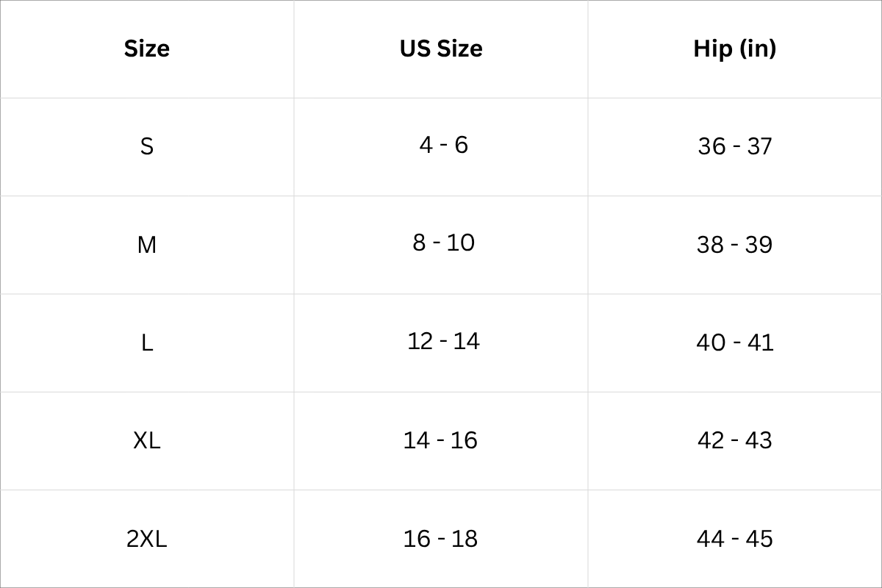The height and width of the screenshot is (588, 882).
Task: Click the 4 - 6 US size cell
Action: click(443, 145)
